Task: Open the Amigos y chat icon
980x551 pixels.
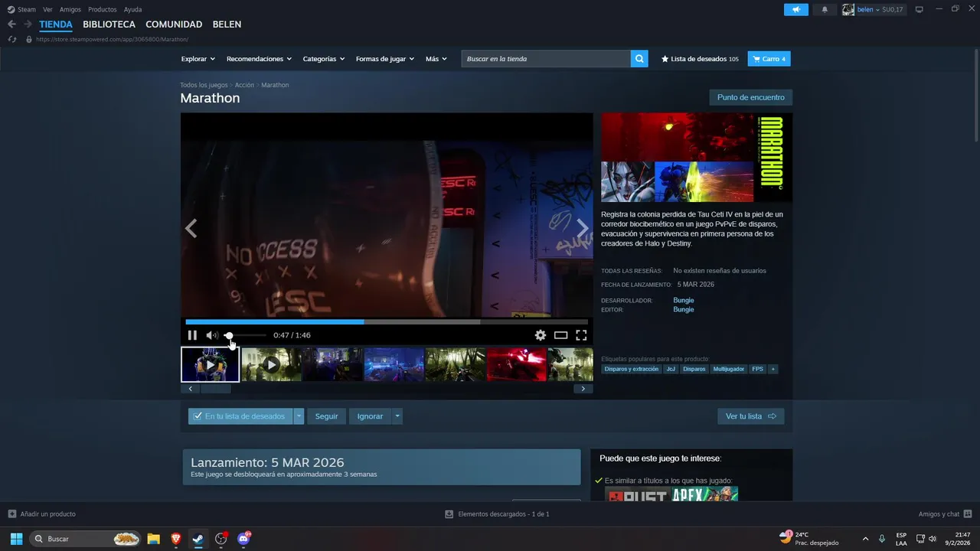Action: click(968, 514)
